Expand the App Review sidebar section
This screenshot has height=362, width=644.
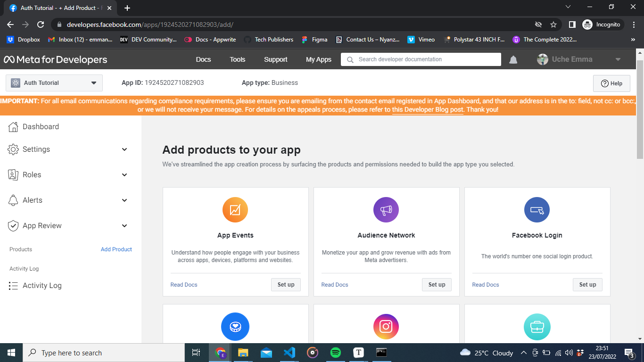tap(124, 226)
